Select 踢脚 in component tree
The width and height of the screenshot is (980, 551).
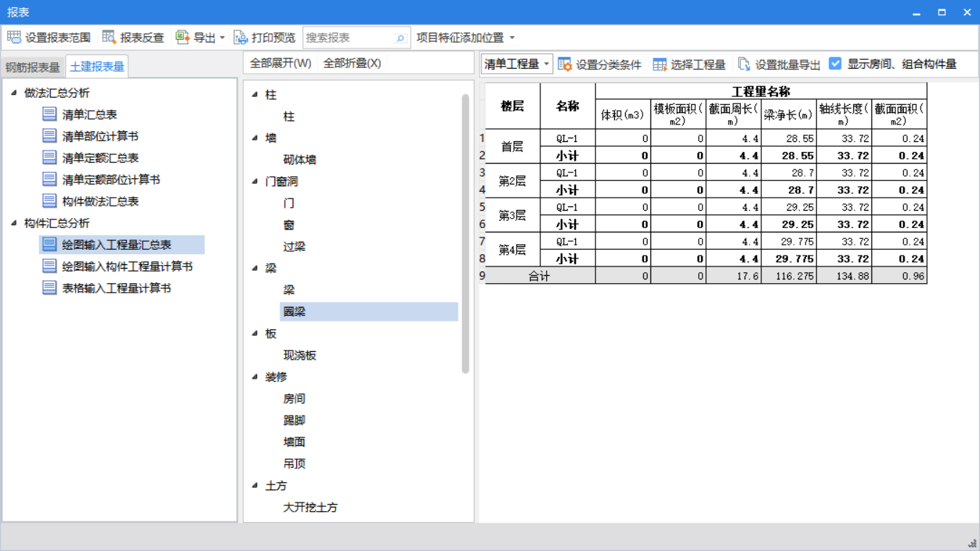point(294,420)
